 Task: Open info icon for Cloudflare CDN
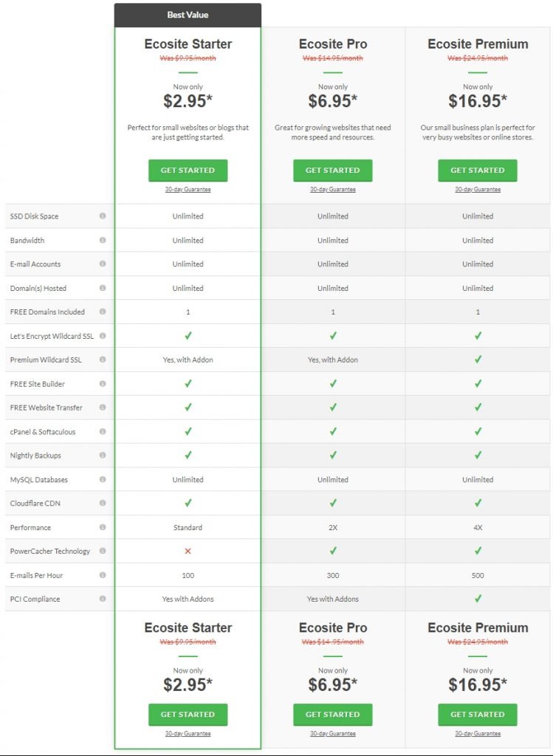pos(103,503)
